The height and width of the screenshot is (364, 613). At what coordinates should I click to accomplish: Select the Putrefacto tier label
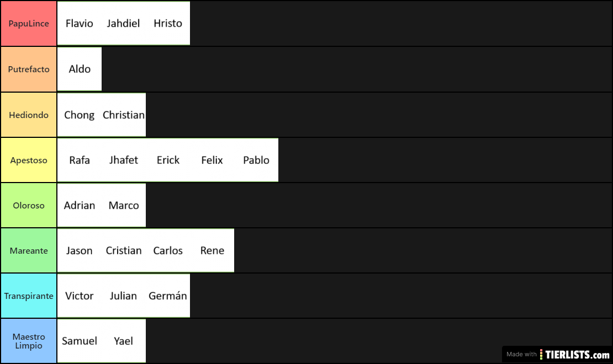point(29,69)
